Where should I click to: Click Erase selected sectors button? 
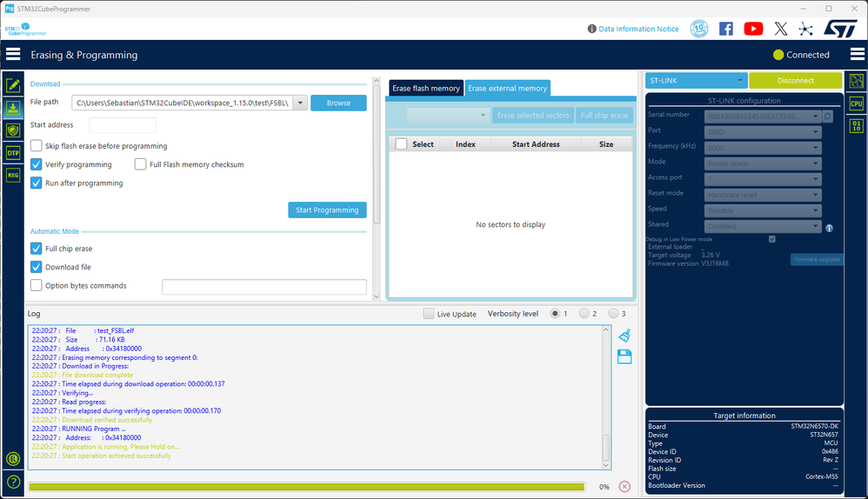pyautogui.click(x=532, y=115)
